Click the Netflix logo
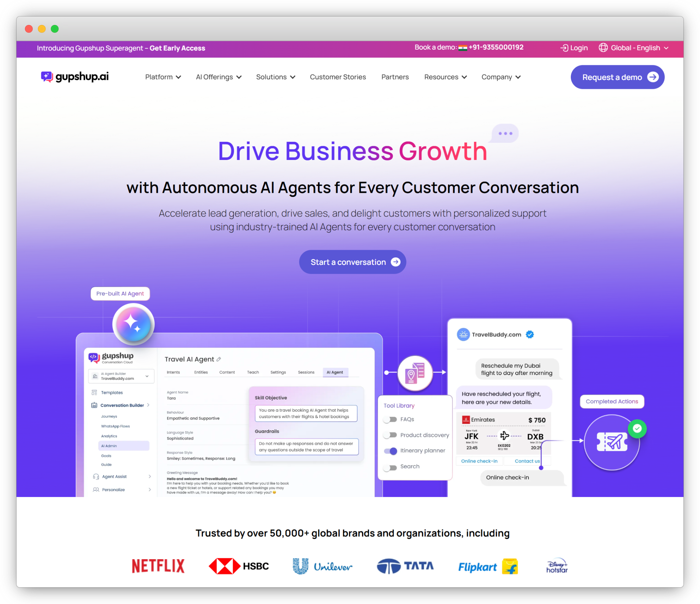This screenshot has width=700, height=604. pos(158,566)
